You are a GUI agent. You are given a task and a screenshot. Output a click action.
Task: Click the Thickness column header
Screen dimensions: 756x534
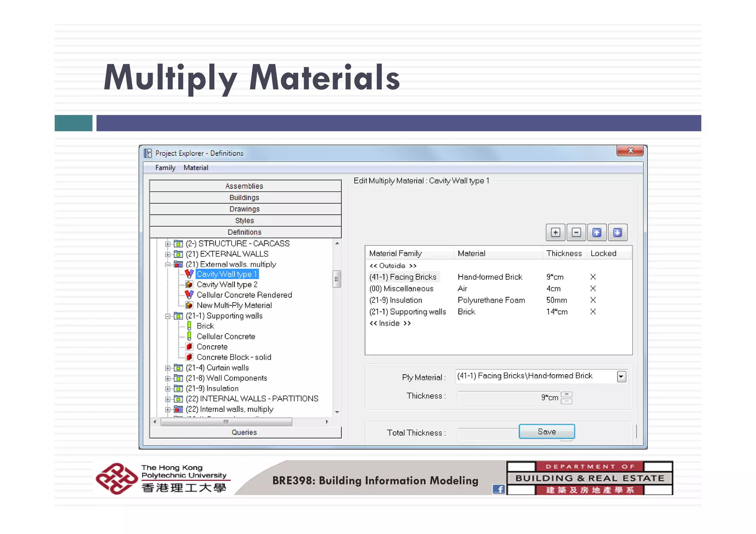pos(564,254)
